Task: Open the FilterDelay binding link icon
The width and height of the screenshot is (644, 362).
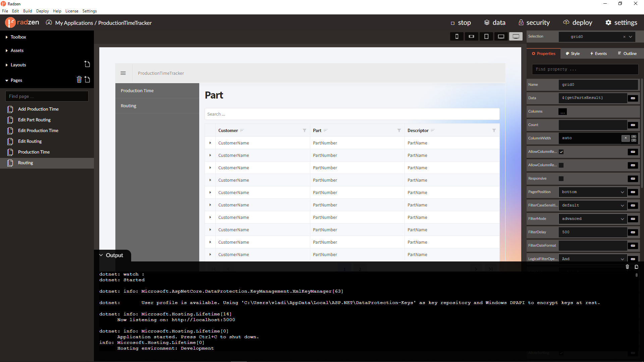Action: click(x=633, y=232)
